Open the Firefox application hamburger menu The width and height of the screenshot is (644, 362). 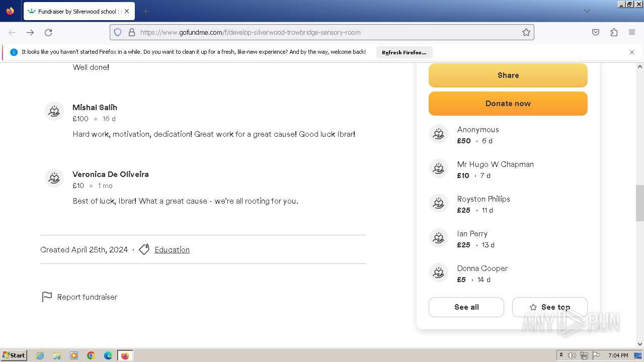(x=632, y=32)
